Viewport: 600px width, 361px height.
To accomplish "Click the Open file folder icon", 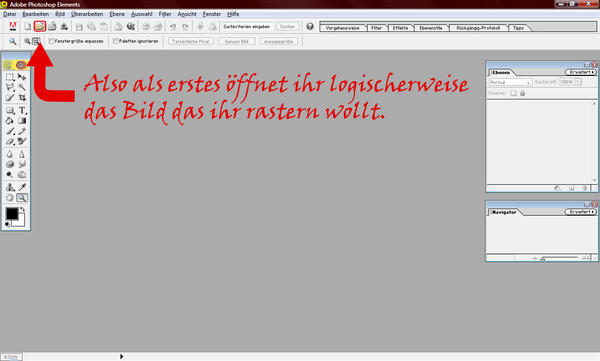I will (x=40, y=26).
